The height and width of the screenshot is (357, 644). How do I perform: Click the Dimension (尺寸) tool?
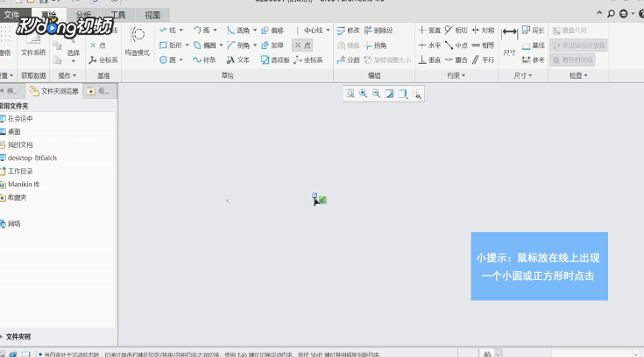pyautogui.click(x=509, y=41)
